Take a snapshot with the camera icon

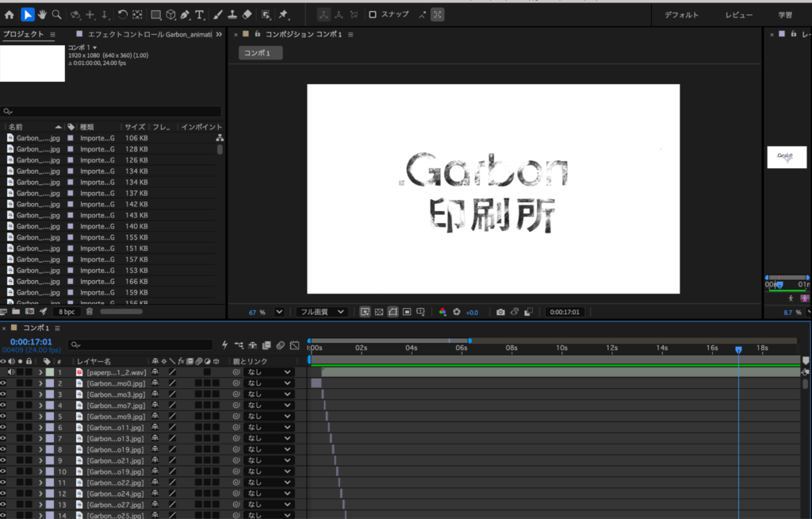pyautogui.click(x=500, y=312)
